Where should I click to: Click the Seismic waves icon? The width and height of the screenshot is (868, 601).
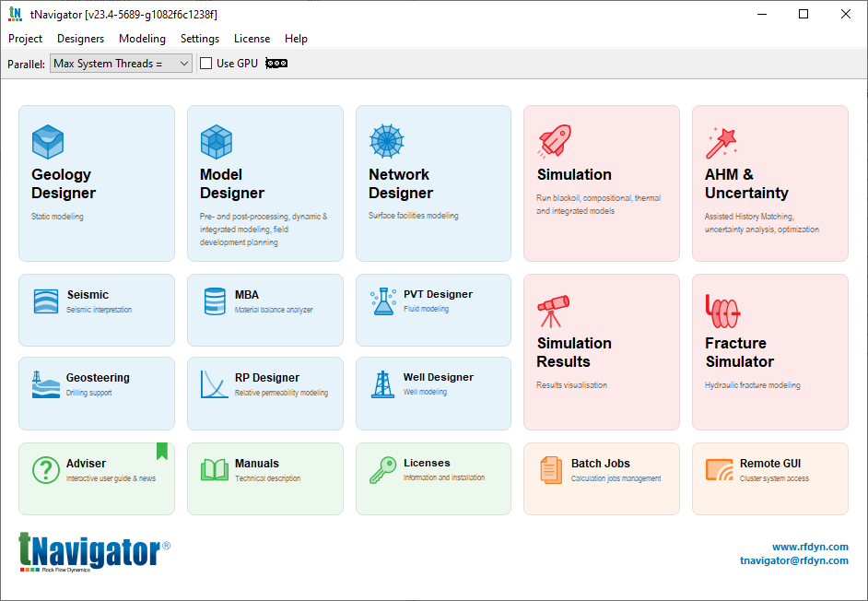click(45, 301)
